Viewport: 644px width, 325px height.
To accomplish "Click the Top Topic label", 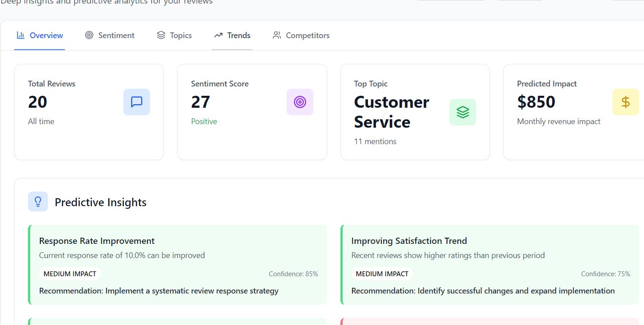I will (371, 84).
